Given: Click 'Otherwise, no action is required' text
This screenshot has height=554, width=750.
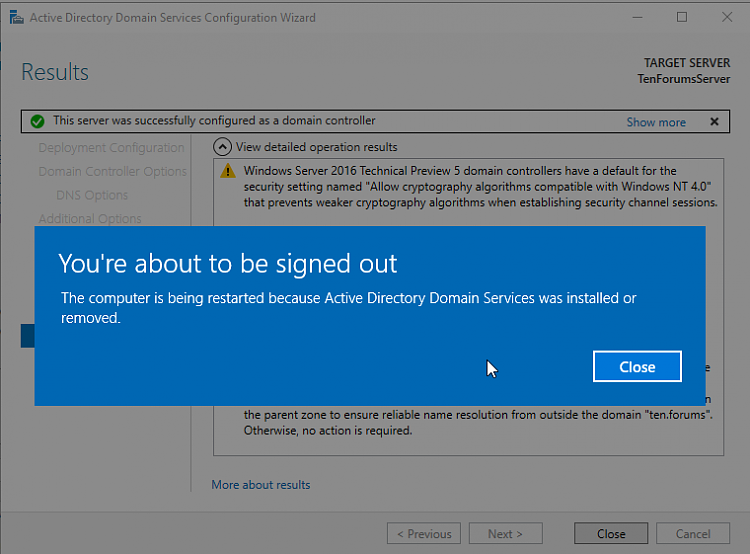Looking at the screenshot, I should coord(328,431).
